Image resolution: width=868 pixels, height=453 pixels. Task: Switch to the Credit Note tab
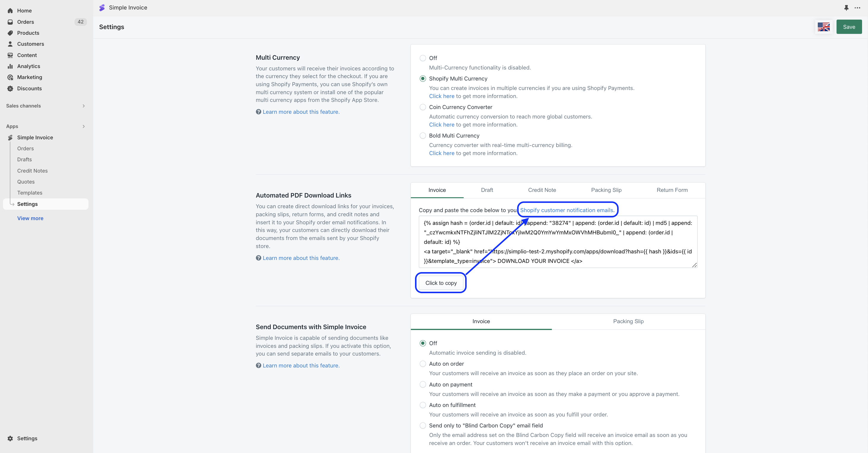point(542,190)
